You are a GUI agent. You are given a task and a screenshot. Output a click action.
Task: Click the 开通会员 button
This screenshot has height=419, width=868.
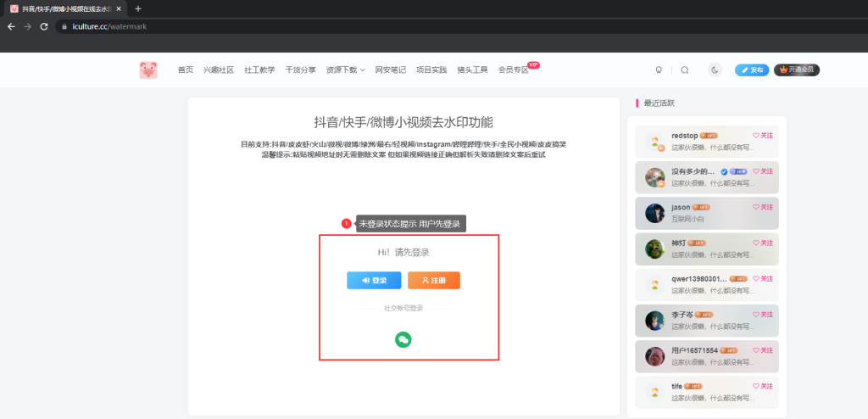[797, 70]
